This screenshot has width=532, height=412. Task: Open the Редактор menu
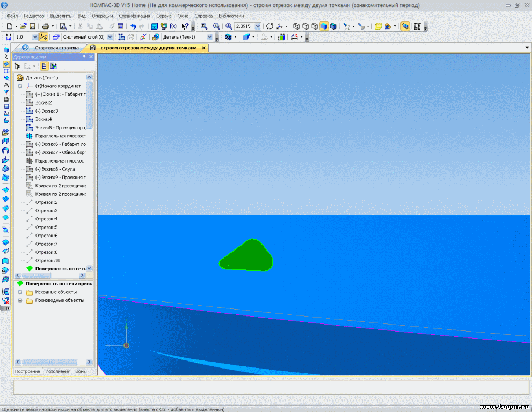coord(34,16)
